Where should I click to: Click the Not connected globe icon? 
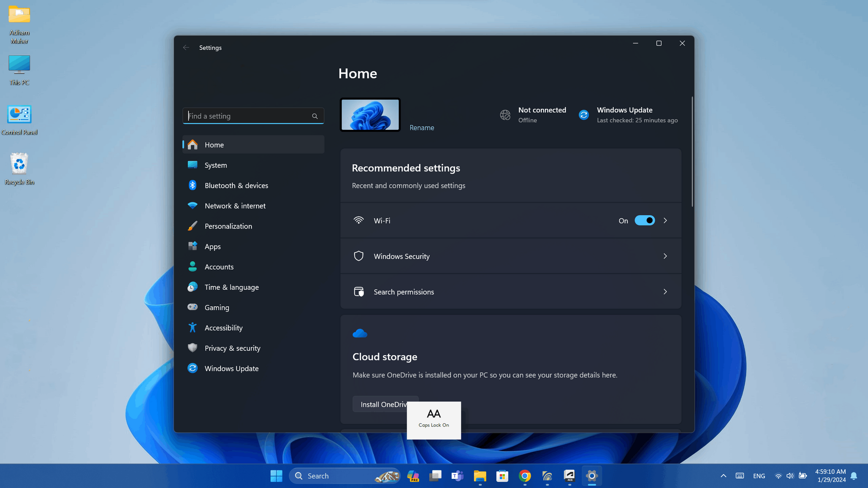[x=505, y=115]
